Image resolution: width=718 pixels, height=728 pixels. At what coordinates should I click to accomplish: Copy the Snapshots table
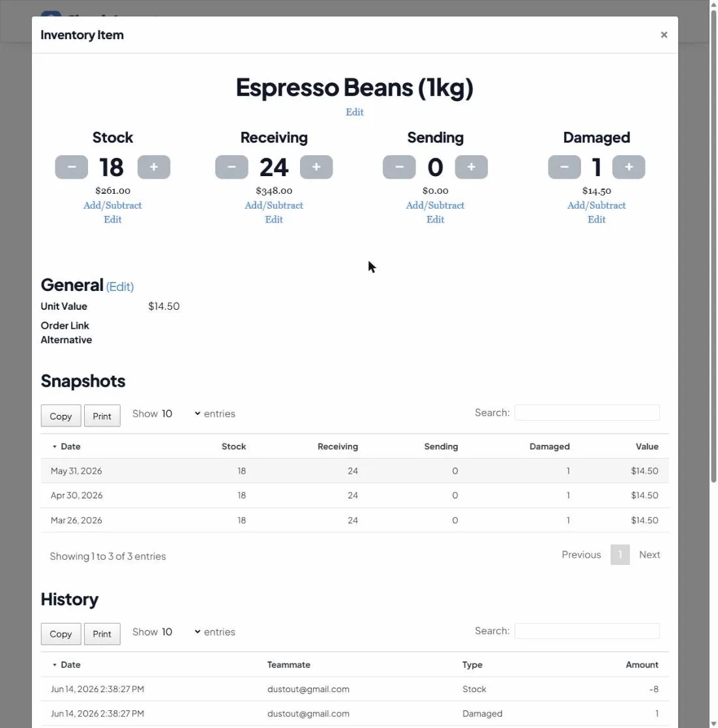click(61, 416)
